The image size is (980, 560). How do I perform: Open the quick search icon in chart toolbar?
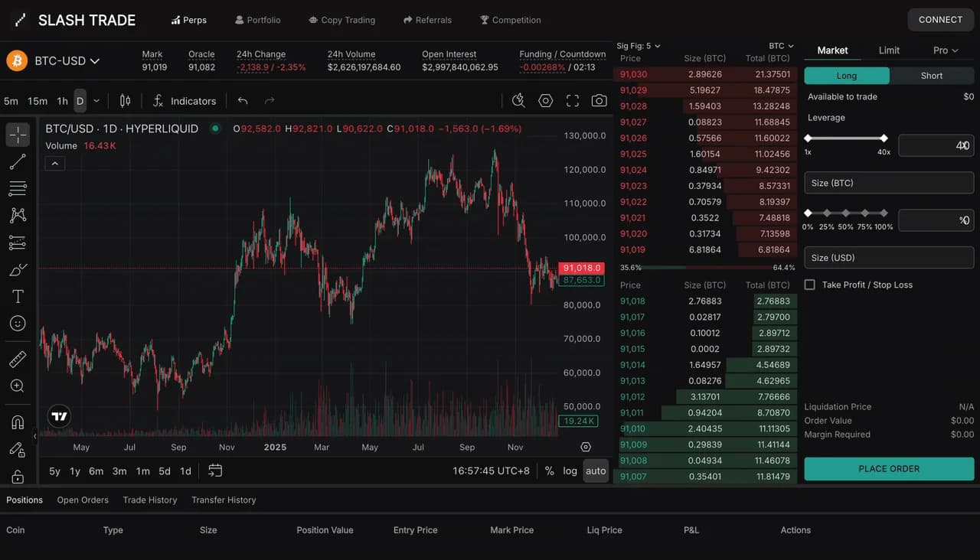tap(518, 101)
